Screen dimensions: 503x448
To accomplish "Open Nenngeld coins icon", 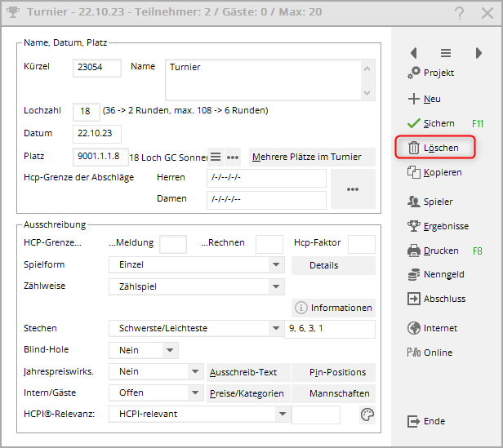I will coord(413,275).
